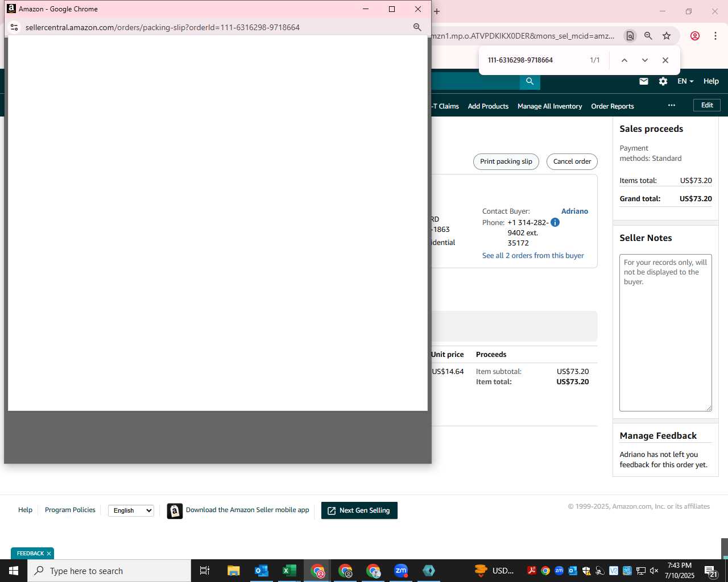Click the find-in-page document icon in omnibox
Image resolution: width=728 pixels, height=582 pixels.
pyautogui.click(x=630, y=36)
